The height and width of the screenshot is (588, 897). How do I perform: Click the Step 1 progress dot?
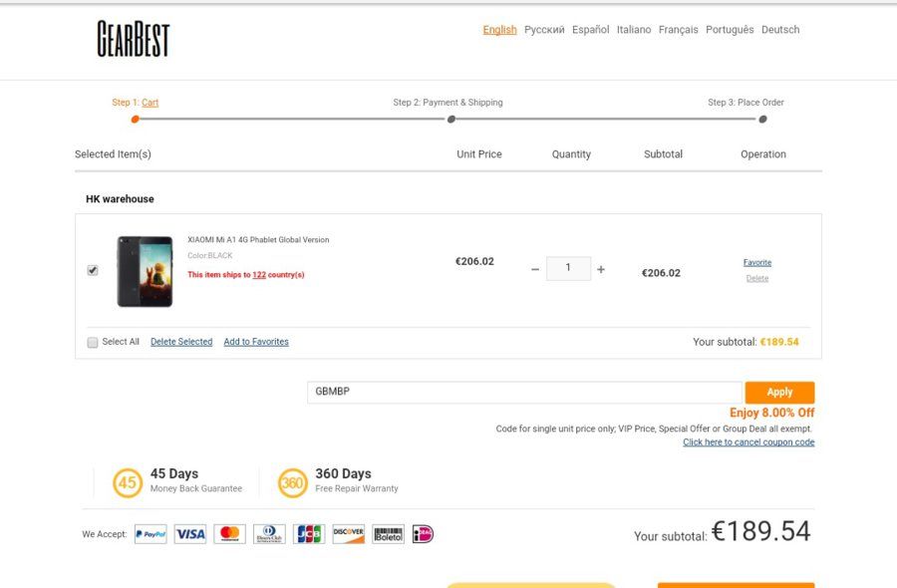point(135,119)
